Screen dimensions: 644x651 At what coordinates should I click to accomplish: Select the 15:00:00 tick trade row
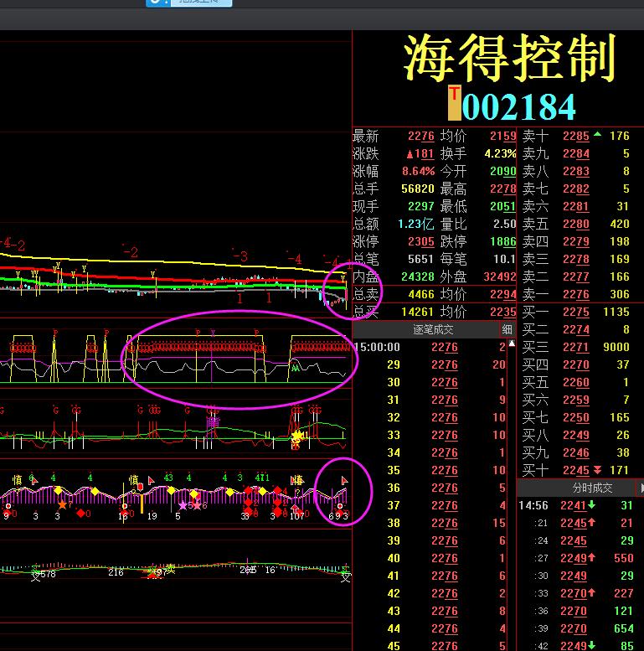pos(430,347)
